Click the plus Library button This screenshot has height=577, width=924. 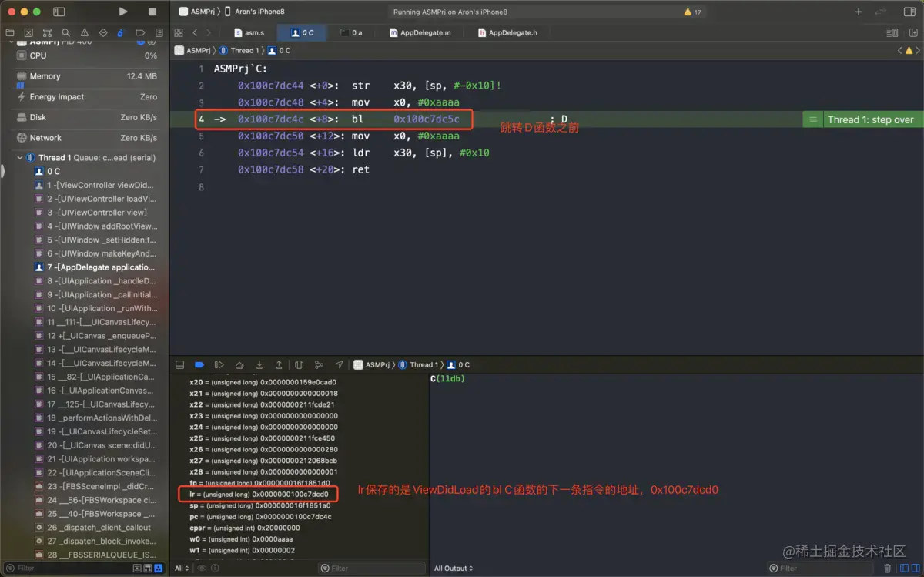pyautogui.click(x=859, y=12)
